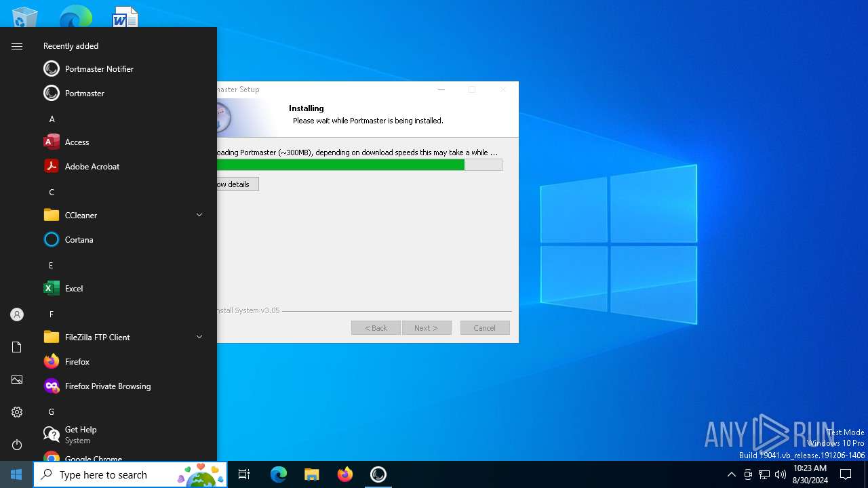Screen dimensions: 868x488
Task: Open notification center icon
Action: tap(846, 474)
